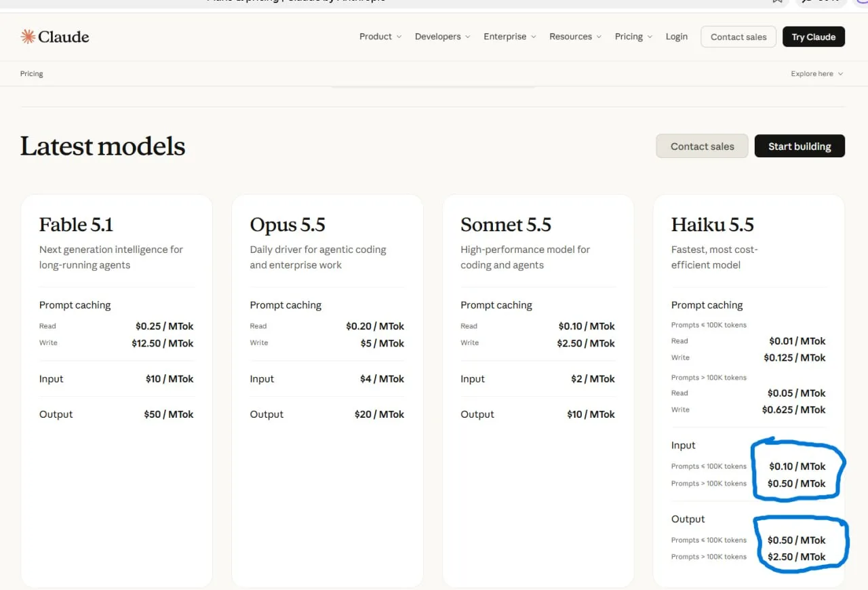This screenshot has width=868, height=590.
Task: Click Contact sales in the top navigation
Action: coord(738,37)
